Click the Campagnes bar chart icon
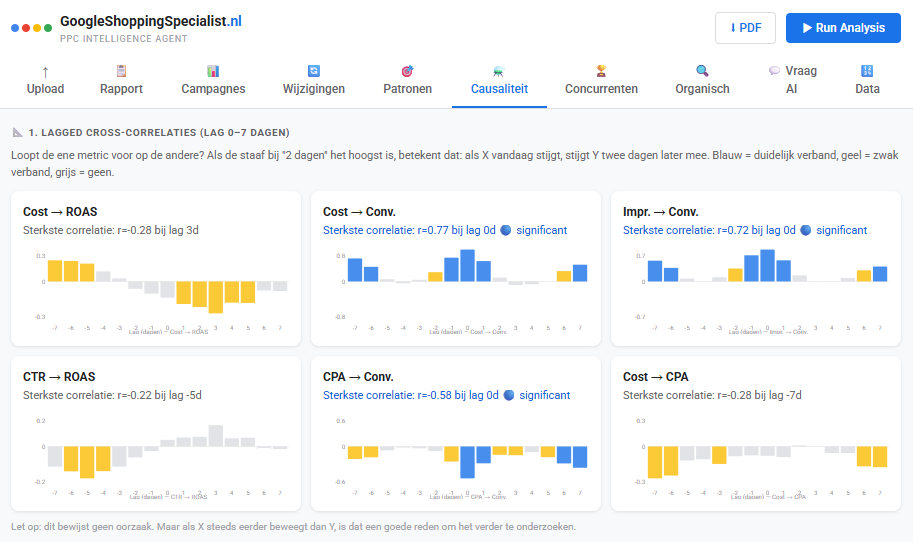913x542 pixels. pos(213,71)
